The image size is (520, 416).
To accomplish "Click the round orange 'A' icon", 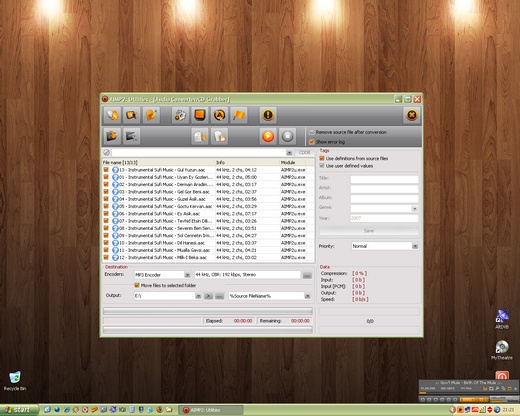I will (x=219, y=115).
